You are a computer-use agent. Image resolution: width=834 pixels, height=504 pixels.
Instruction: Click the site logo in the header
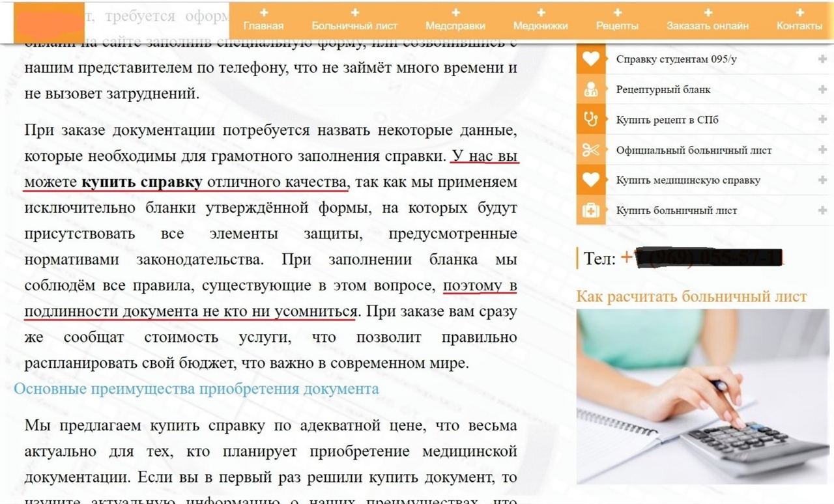pos(49,21)
